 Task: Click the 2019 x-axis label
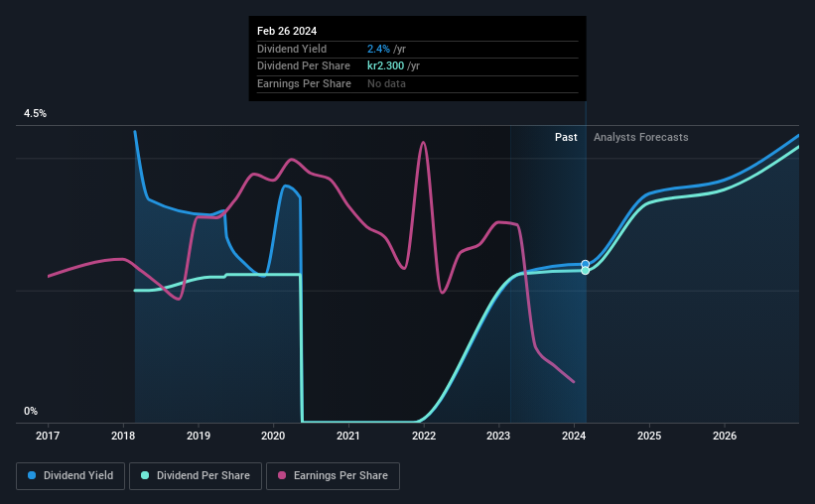pos(199,436)
